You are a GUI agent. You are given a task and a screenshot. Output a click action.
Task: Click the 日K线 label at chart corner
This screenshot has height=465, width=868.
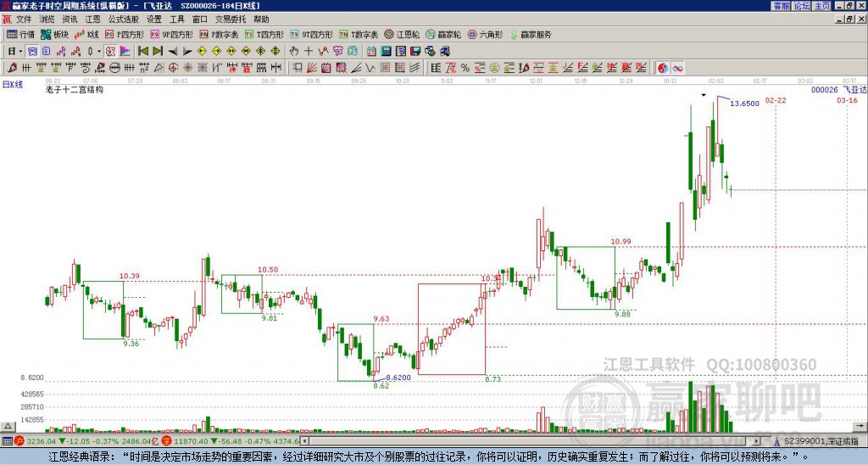12,85
